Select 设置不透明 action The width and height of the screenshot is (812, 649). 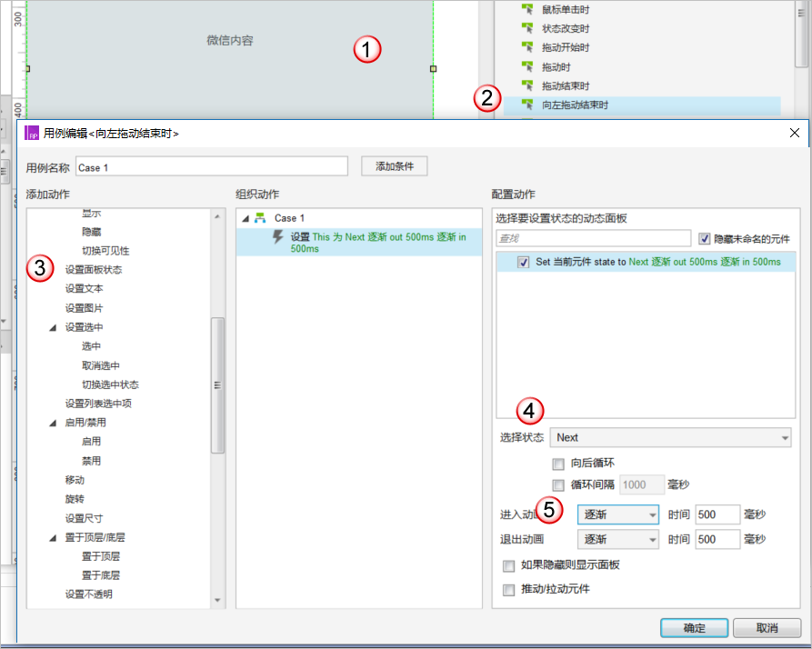coord(88,594)
